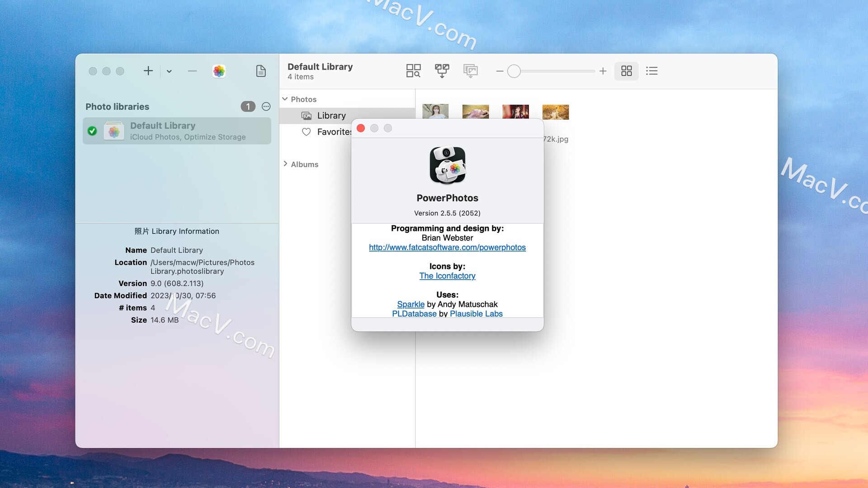
Task: Click the remove library minus button
Action: (192, 71)
